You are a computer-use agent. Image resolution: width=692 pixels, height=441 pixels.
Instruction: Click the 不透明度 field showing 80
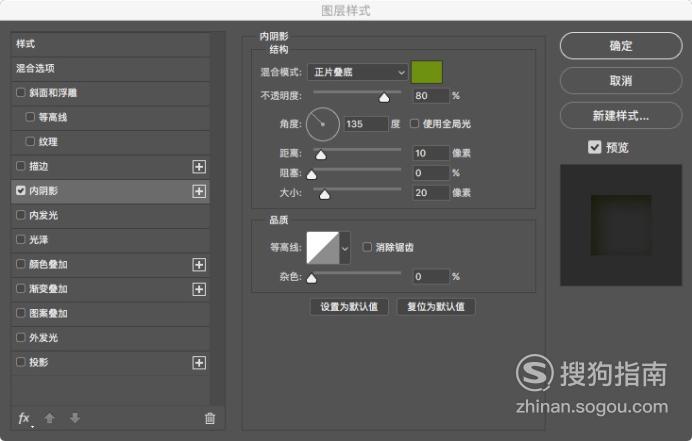pyautogui.click(x=431, y=96)
